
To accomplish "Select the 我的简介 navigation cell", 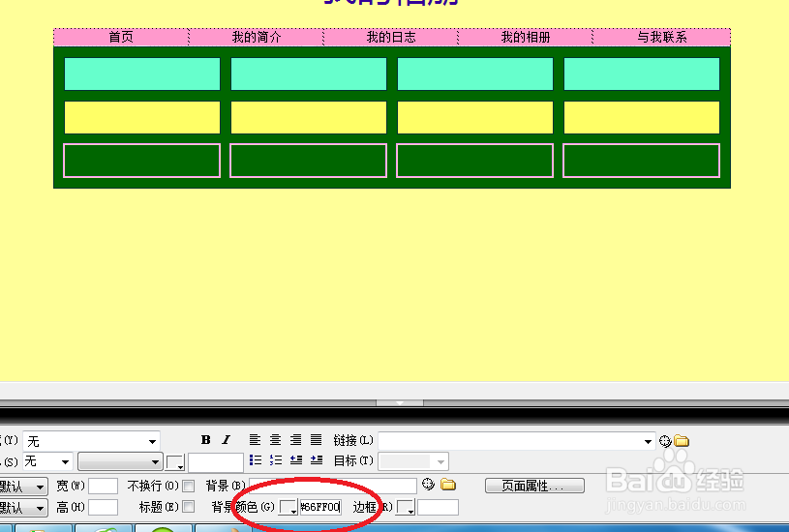I will click(257, 37).
